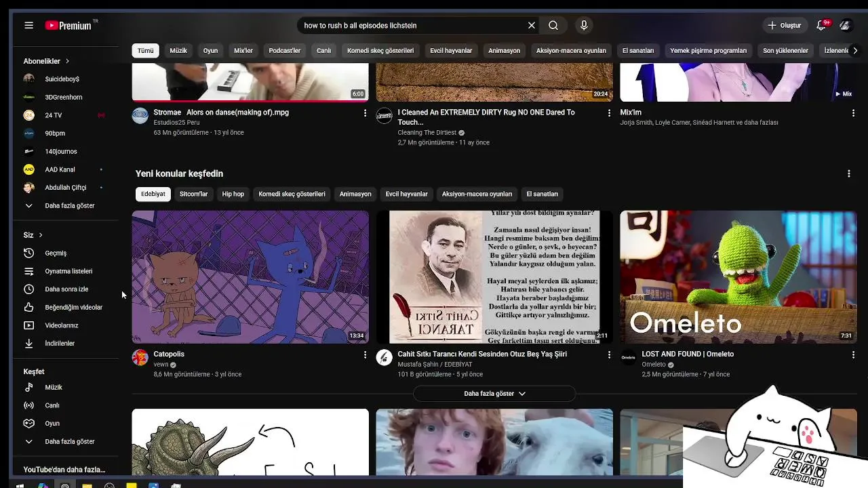Select the Canlı filter chip

[x=324, y=51]
